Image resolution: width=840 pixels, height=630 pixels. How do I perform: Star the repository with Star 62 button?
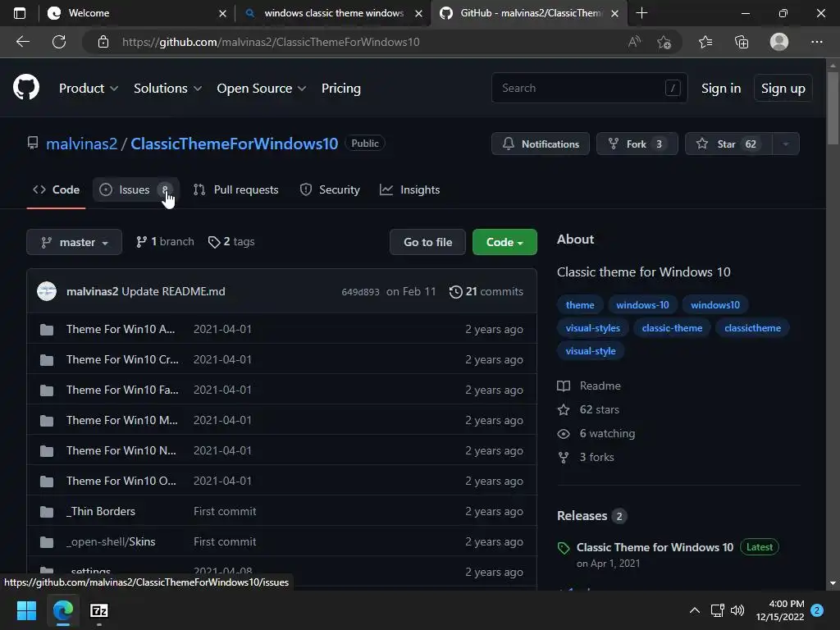[729, 144]
